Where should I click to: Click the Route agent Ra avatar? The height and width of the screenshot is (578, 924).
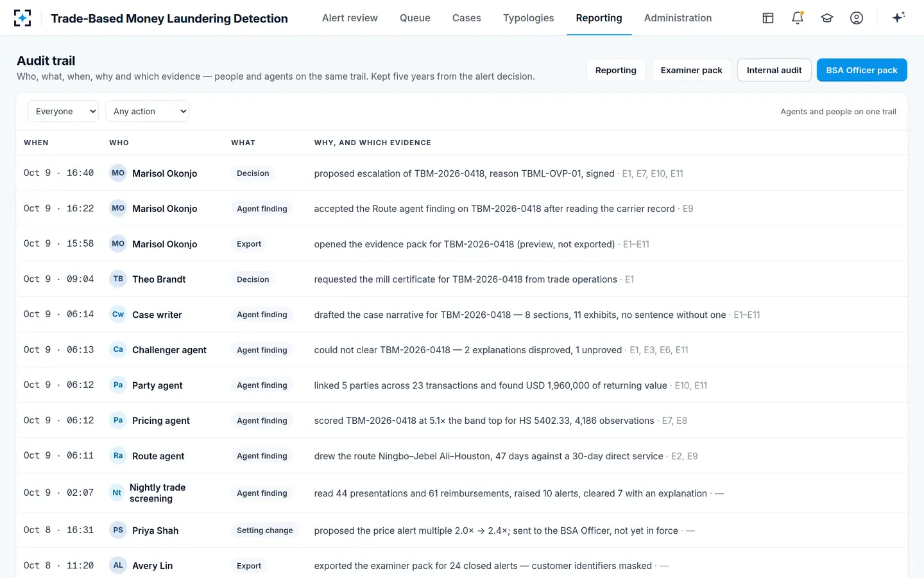click(x=118, y=455)
